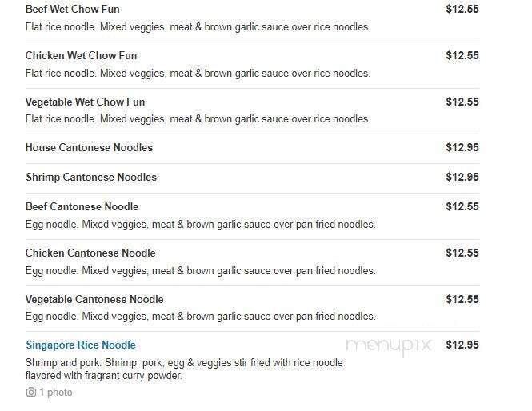Click the Shrimp Cantonese Noodles price
The height and width of the screenshot is (411, 532).
(x=462, y=178)
